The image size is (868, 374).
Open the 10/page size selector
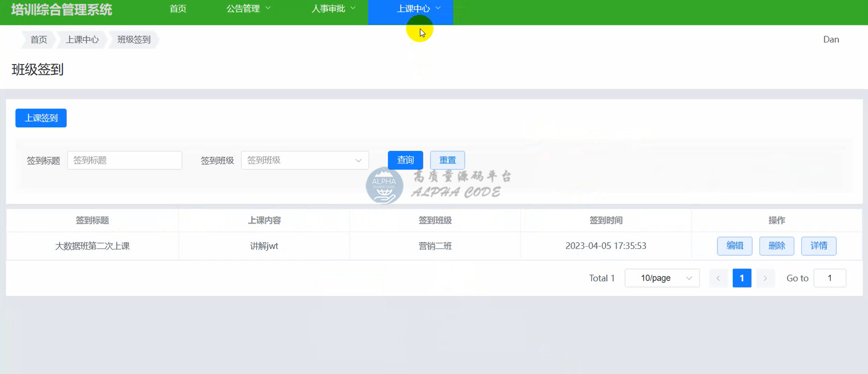click(x=662, y=278)
